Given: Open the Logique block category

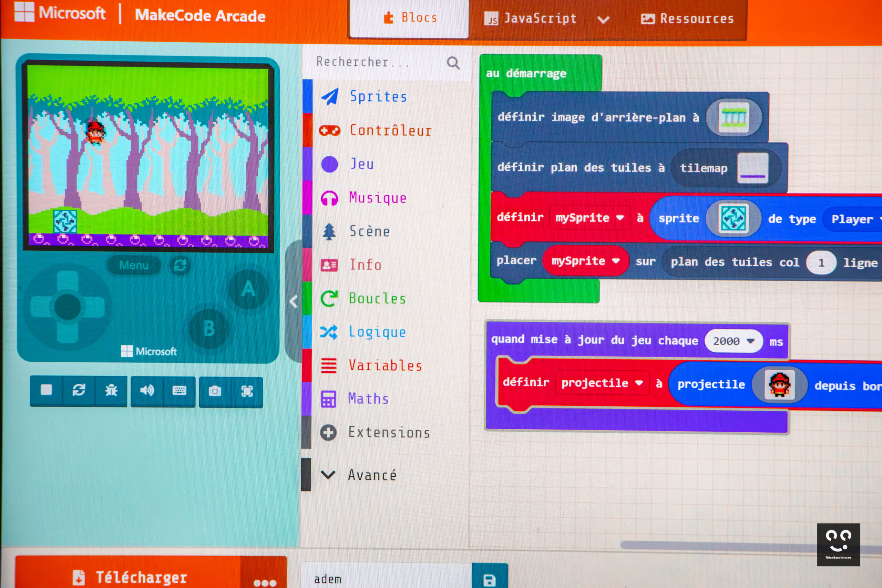Looking at the screenshot, I should (x=386, y=332).
